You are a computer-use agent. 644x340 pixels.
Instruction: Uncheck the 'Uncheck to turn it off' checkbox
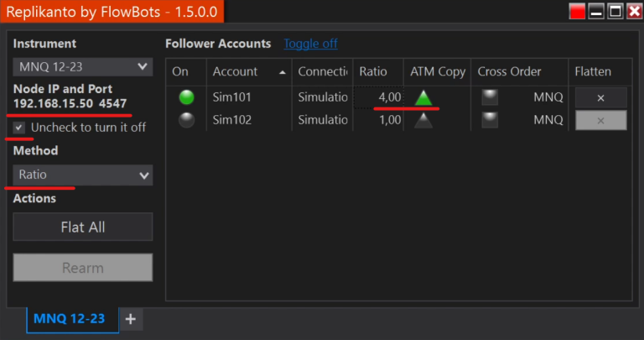click(19, 128)
